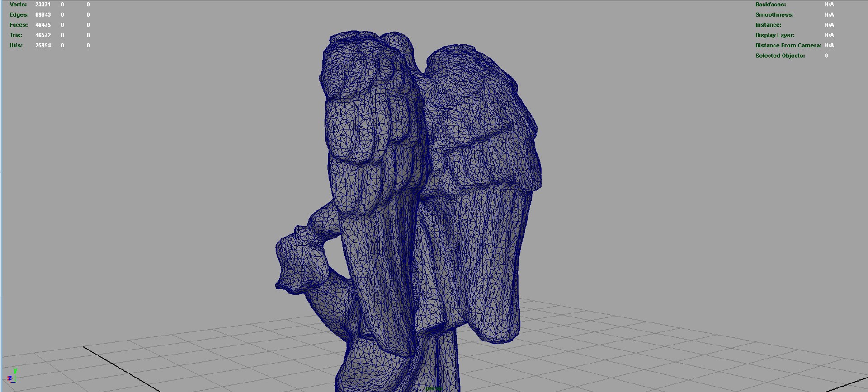Click the UVs label in HUD
Image resolution: width=868 pixels, height=392 pixels.
click(16, 46)
